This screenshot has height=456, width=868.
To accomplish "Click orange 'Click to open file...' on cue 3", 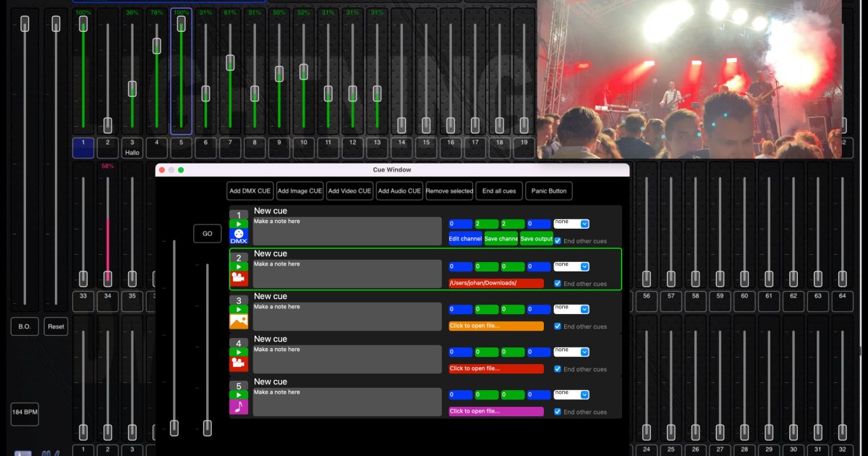I will point(495,326).
